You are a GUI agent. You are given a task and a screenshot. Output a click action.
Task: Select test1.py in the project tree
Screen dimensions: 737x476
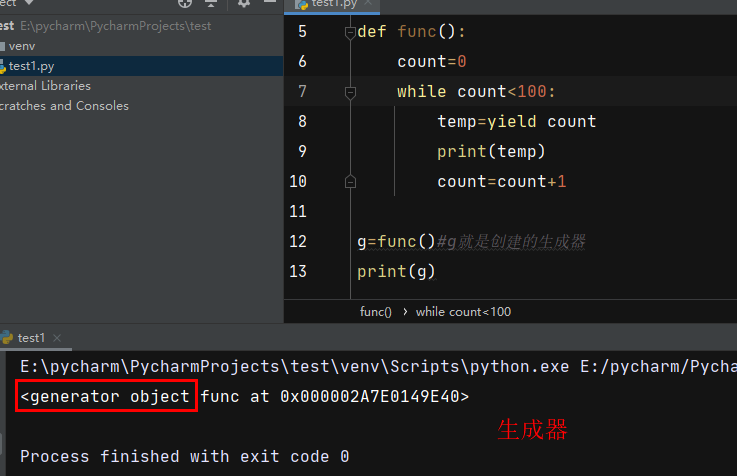pos(31,66)
